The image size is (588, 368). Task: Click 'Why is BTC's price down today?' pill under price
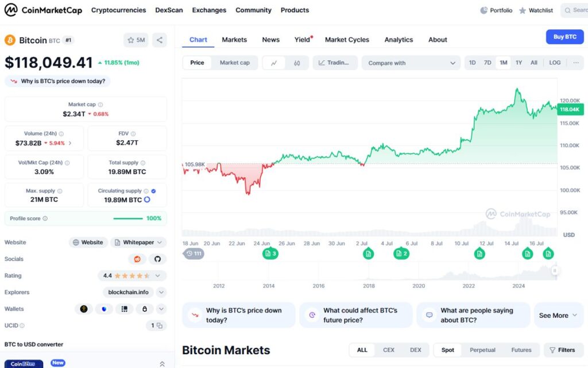click(x=58, y=81)
